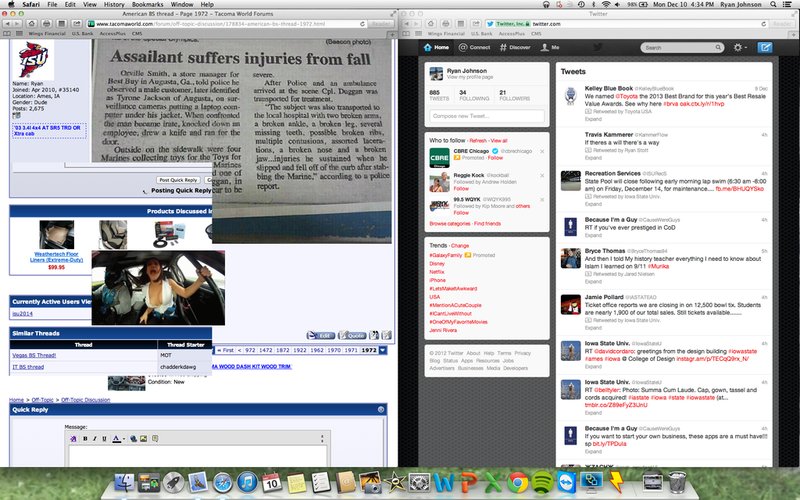This screenshot has height=500, width=800.
Task: Open the History menu
Action: coord(114,4)
